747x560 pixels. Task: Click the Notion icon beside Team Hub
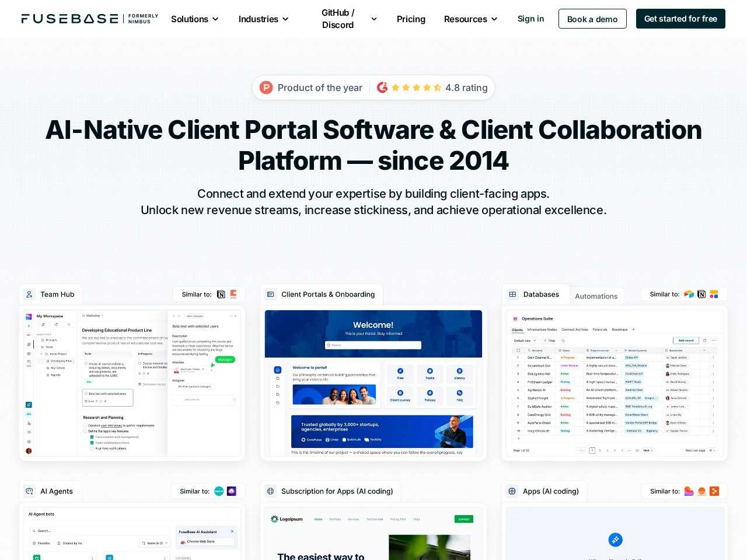click(x=221, y=295)
